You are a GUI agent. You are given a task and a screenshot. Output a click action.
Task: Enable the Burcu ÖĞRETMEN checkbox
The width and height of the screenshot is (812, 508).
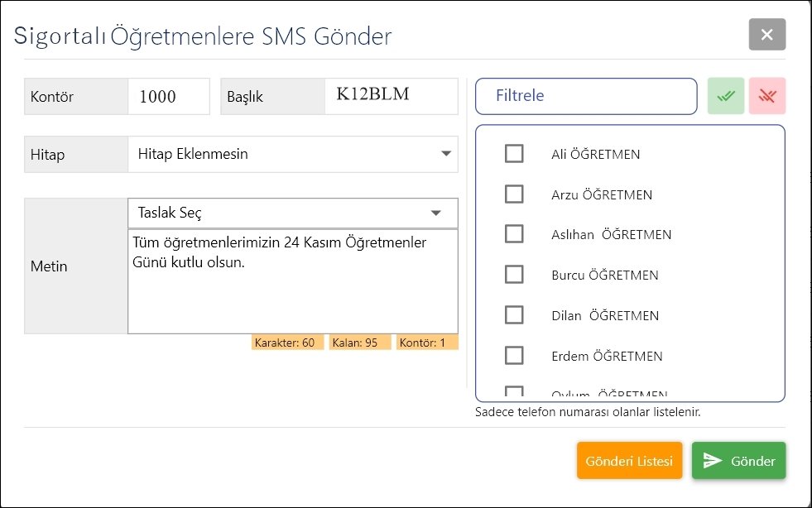coord(514,275)
